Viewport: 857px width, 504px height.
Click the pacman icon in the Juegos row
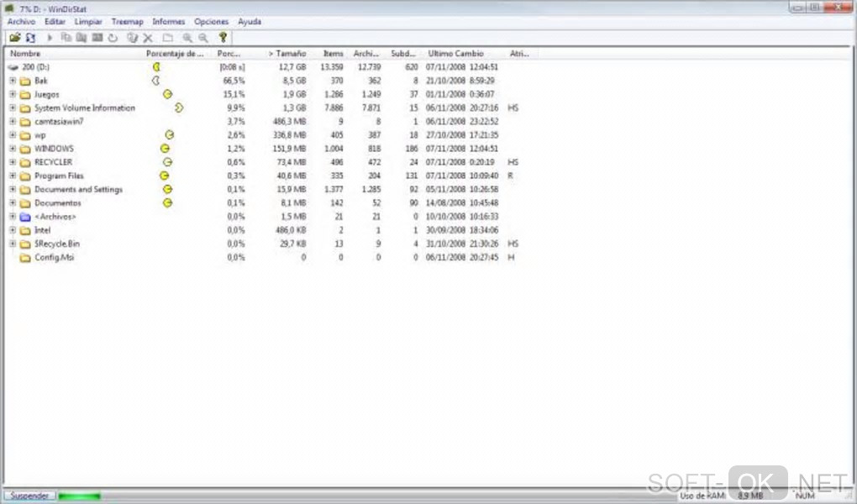tap(167, 94)
